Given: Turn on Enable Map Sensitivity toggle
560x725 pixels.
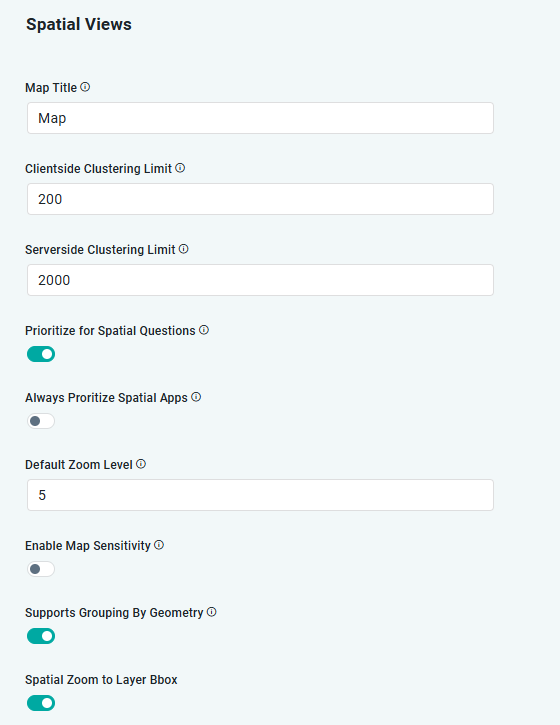Looking at the screenshot, I should (x=41, y=569).
